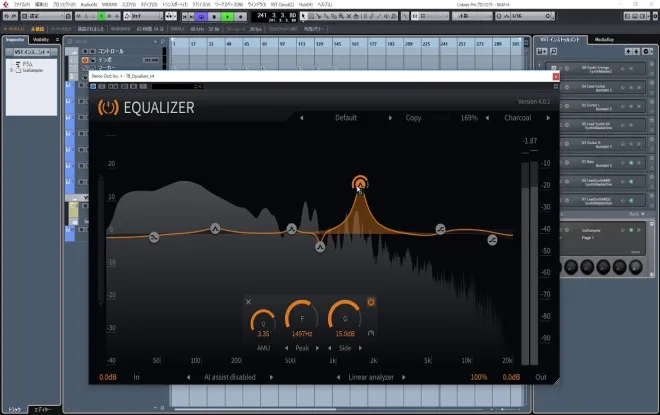Select previous filter type left of Peak
This screenshot has height=415, width=660.
(287, 348)
